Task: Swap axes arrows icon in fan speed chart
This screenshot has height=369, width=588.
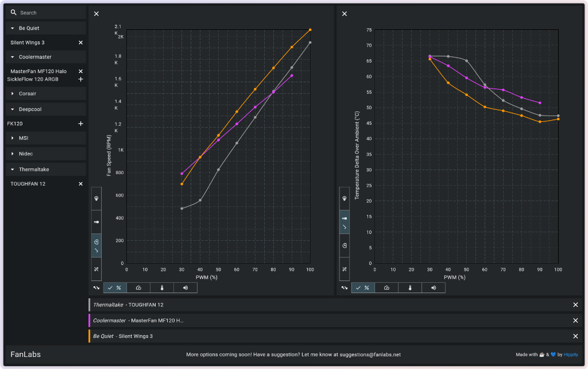Action: tap(96, 288)
